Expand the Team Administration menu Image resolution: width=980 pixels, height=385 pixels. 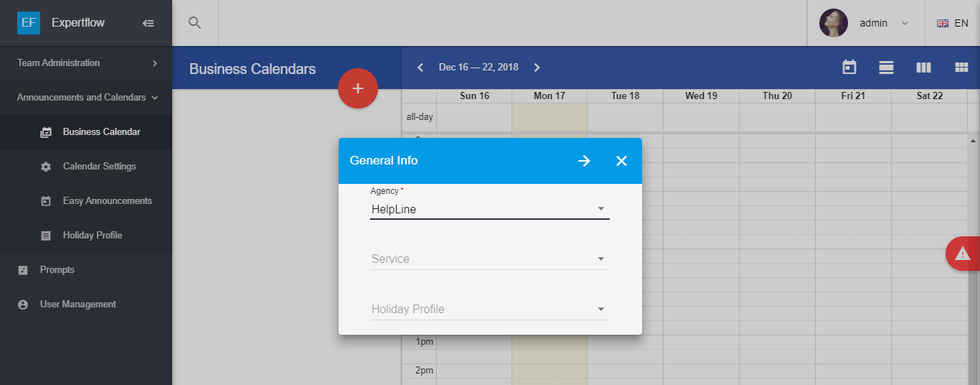coord(86,63)
